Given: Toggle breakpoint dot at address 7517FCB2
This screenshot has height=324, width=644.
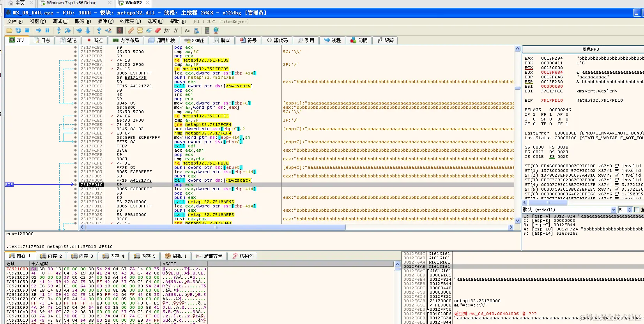Looking at the screenshot, I should pyautogui.click(x=75, y=48).
